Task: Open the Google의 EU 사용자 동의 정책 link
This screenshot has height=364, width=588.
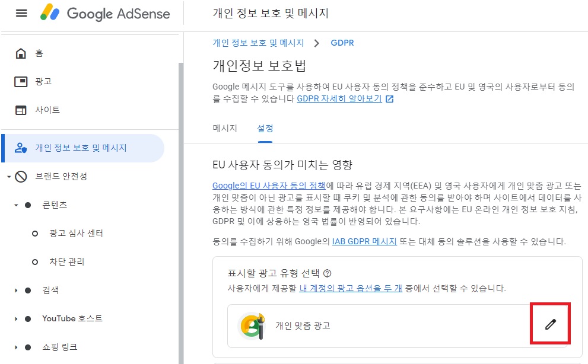Action: 269,186
